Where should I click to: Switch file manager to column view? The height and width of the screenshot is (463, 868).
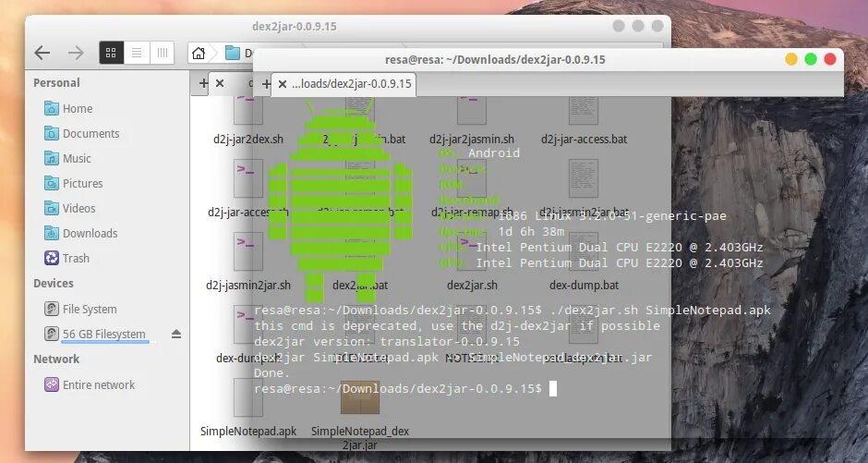[x=163, y=53]
